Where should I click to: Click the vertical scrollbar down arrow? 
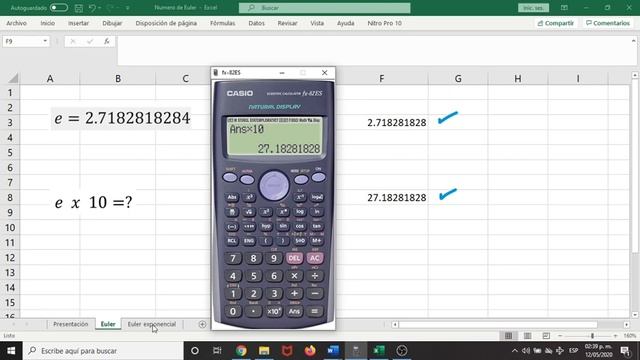point(635,314)
